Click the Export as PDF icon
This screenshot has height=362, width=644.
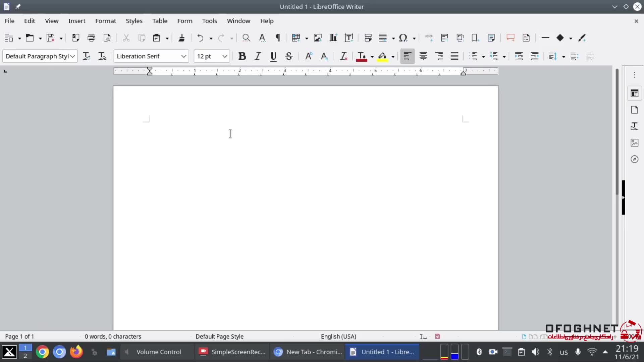(x=76, y=38)
